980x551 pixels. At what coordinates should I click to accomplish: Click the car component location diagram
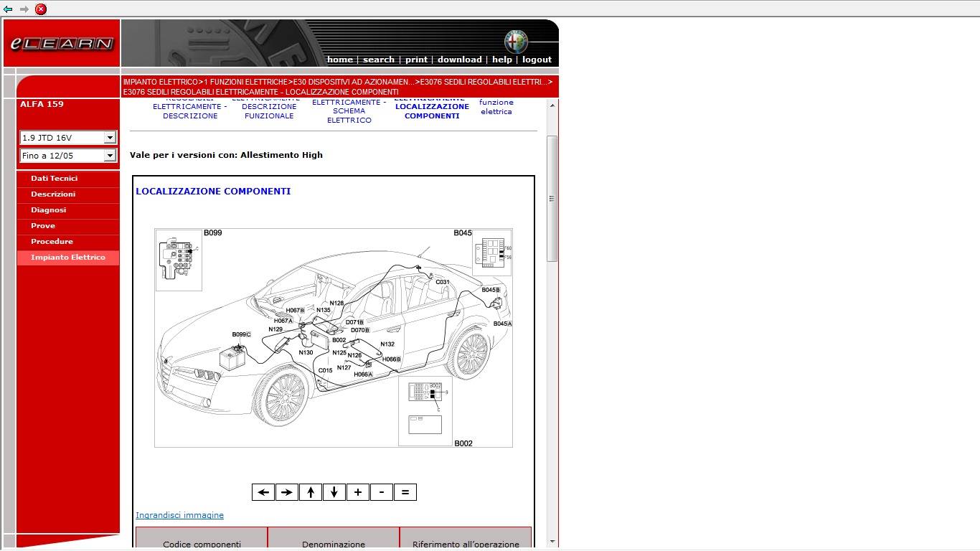(334, 337)
